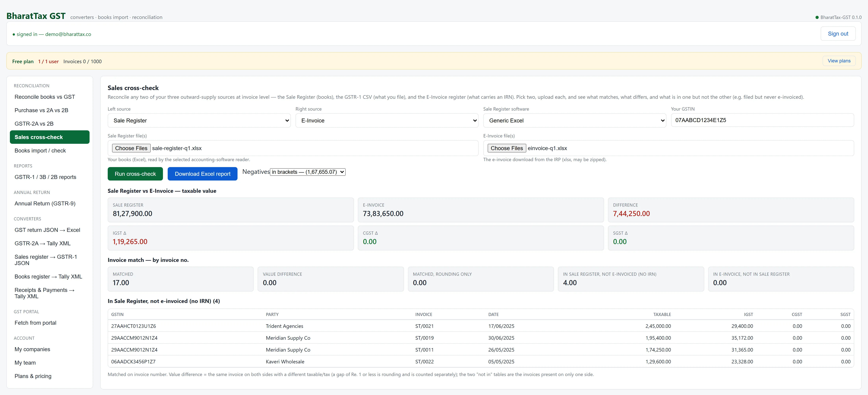The image size is (868, 395).
Task: Click into the Your GSTIN field
Action: click(x=762, y=120)
